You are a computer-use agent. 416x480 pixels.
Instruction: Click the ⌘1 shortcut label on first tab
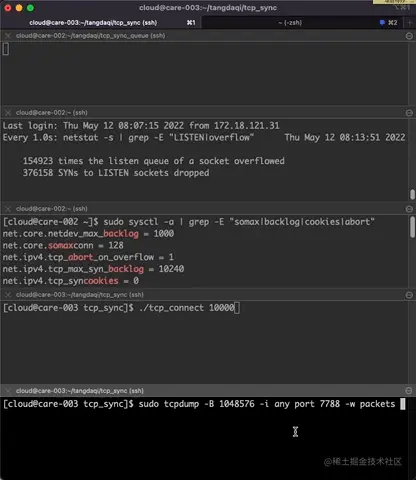[191, 23]
